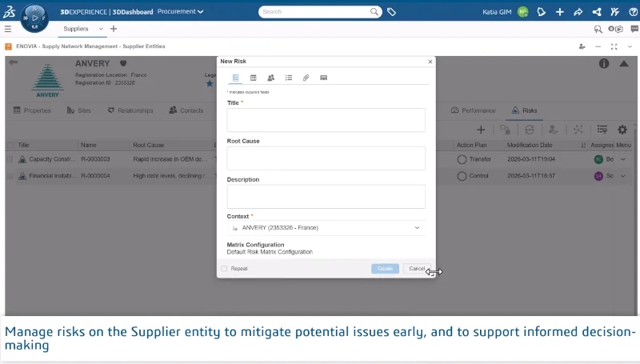640x364 pixels.
Task: Click the favorite heart next to ANVERY
Action: coord(123,63)
